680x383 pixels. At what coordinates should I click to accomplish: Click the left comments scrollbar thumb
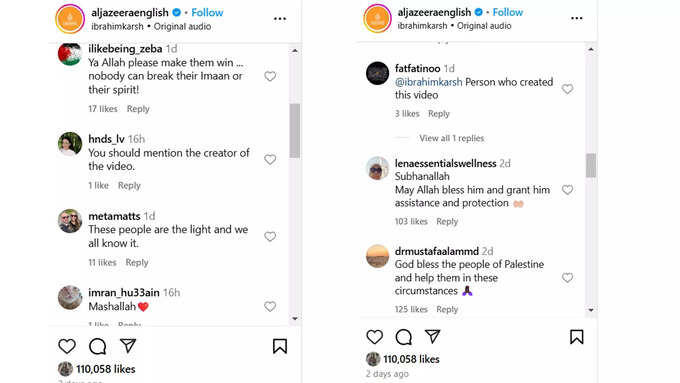point(295,131)
